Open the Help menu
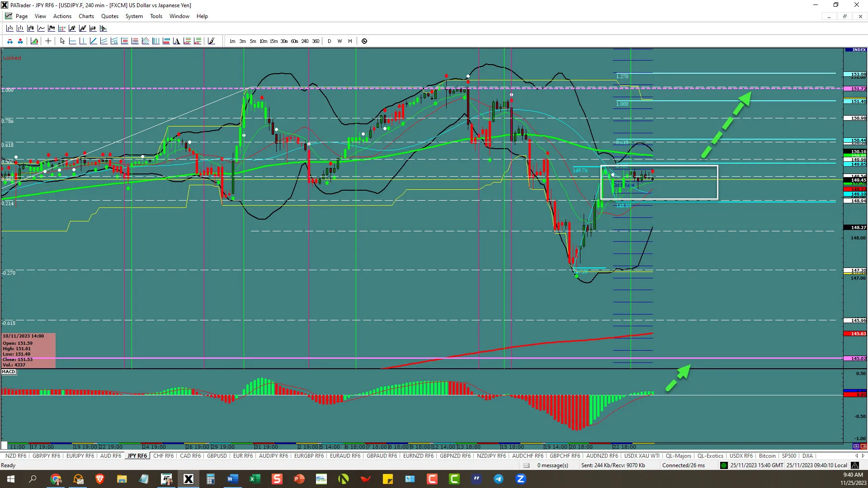The image size is (868, 488). pyautogui.click(x=202, y=16)
